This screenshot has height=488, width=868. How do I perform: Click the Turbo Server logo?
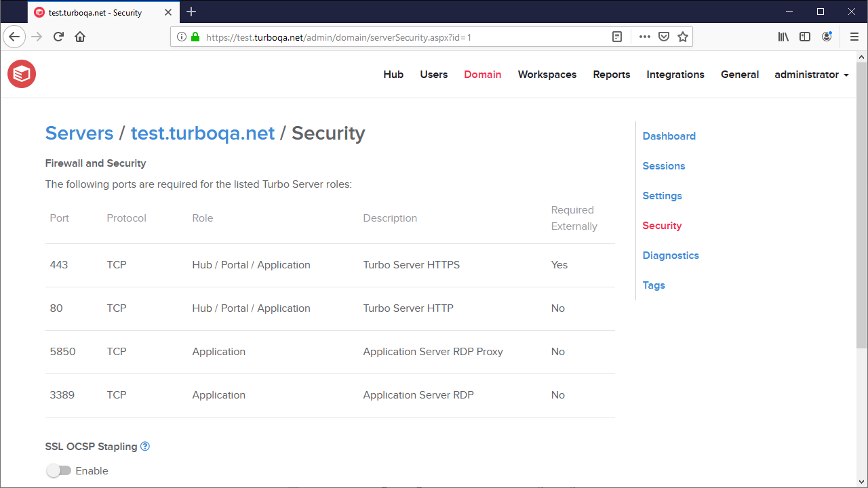coord(21,73)
